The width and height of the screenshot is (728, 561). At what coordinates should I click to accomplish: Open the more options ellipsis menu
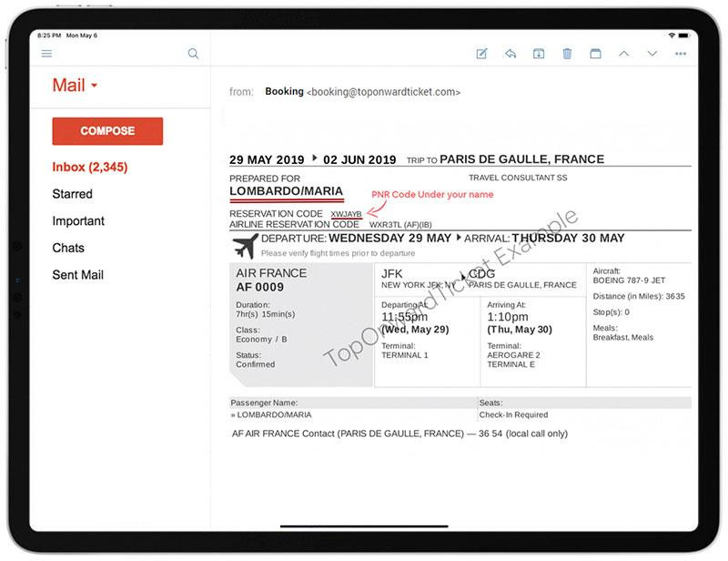(681, 54)
